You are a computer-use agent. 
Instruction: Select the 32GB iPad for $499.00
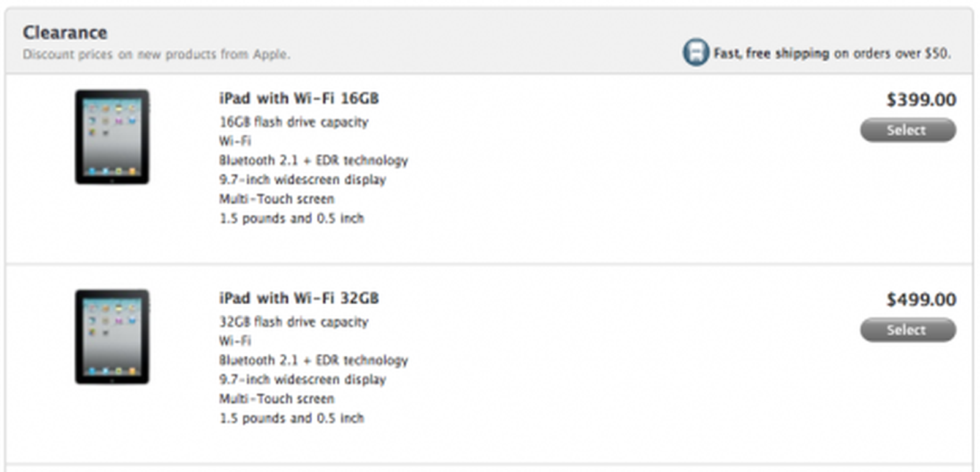click(907, 329)
